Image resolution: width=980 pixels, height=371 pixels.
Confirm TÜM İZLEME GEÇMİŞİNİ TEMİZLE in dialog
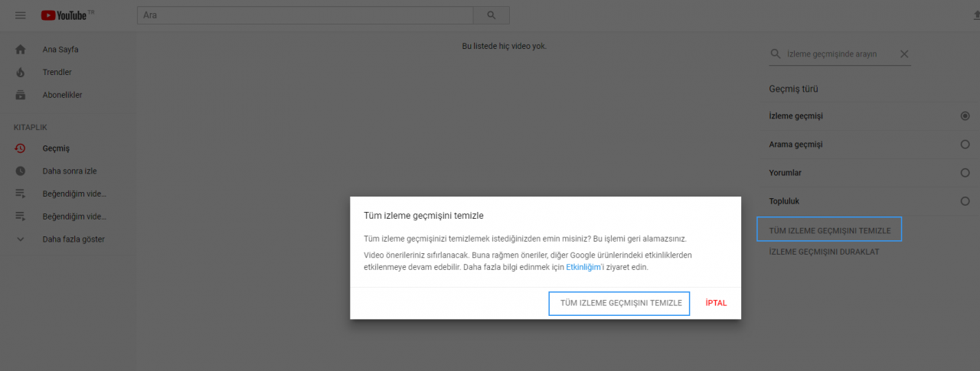pyautogui.click(x=620, y=303)
